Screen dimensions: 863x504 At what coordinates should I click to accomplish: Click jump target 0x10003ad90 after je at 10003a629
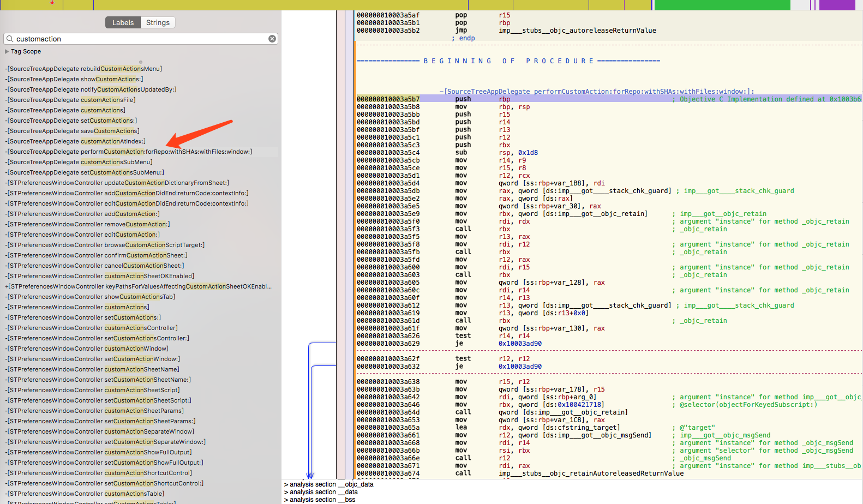point(520,344)
